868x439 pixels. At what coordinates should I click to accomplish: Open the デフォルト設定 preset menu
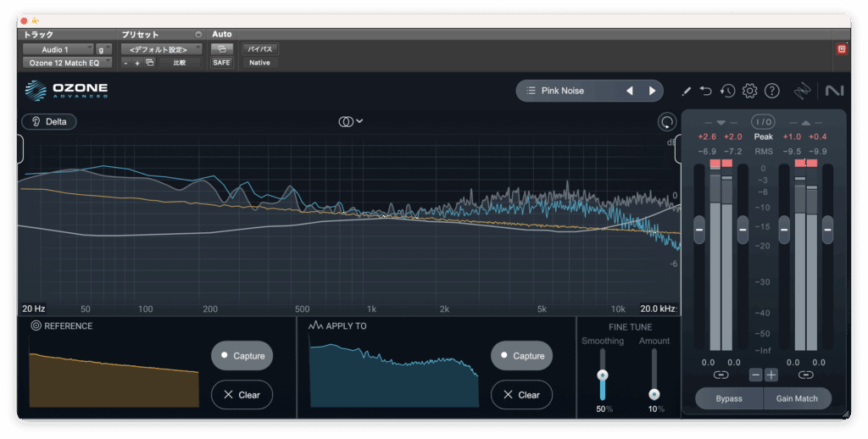[160, 49]
